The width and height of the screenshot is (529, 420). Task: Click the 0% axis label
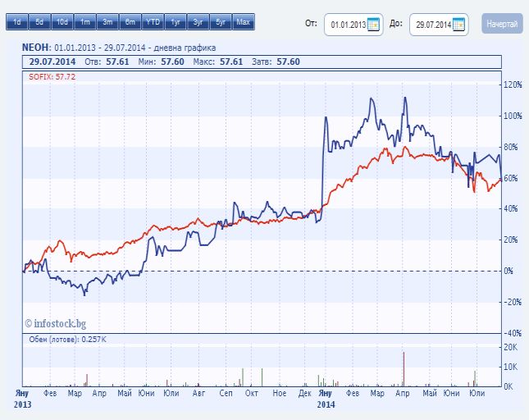pos(508,271)
